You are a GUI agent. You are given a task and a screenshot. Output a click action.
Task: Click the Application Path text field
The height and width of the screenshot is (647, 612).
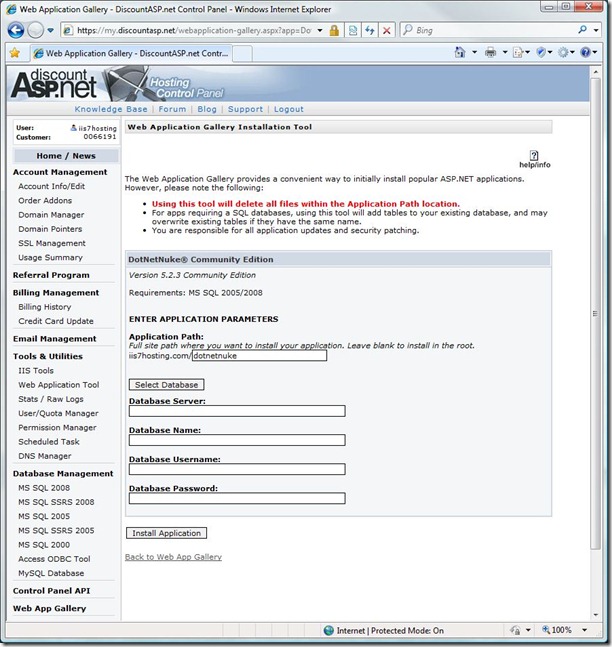click(x=260, y=356)
